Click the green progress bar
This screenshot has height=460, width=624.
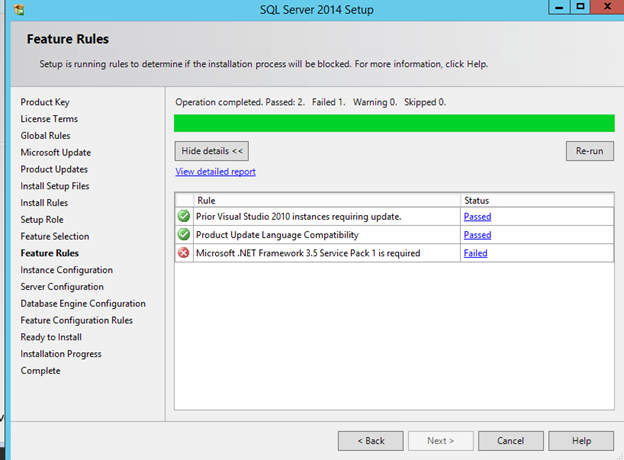coord(394,123)
